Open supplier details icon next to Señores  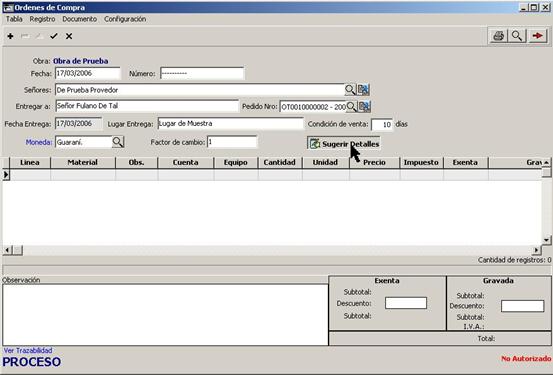click(x=363, y=90)
